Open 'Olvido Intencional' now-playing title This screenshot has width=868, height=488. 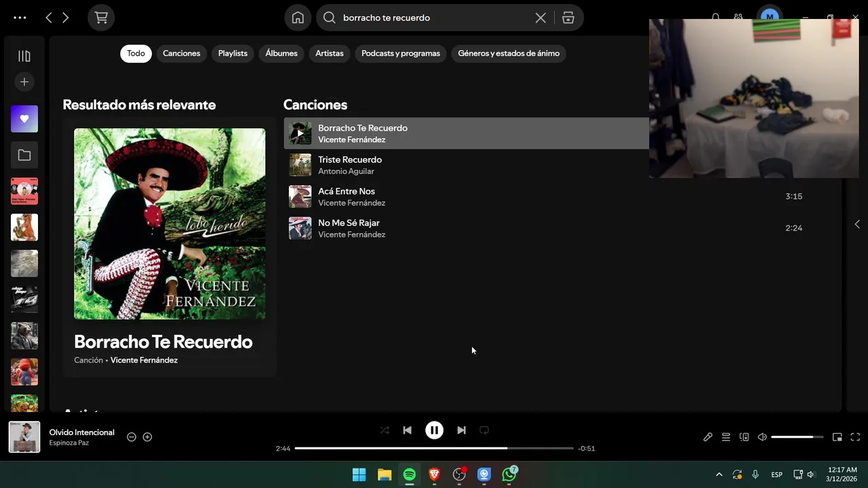(x=82, y=432)
